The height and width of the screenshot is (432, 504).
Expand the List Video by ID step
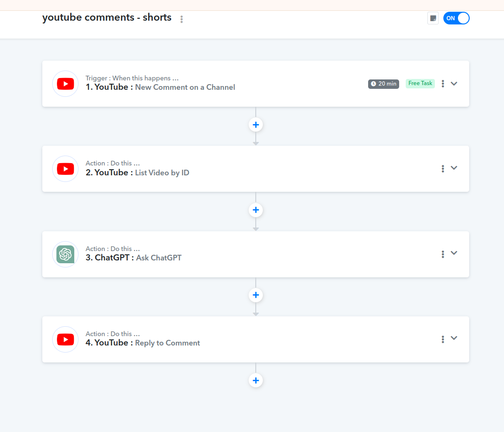click(454, 168)
